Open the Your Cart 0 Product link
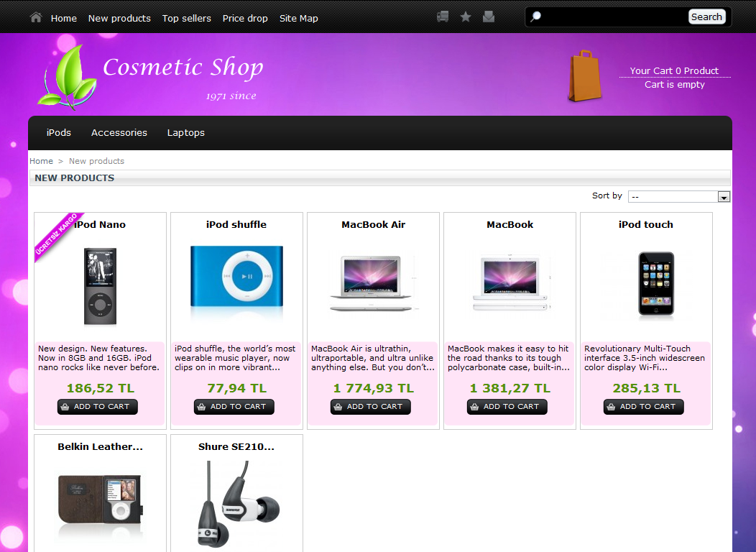 [x=674, y=71]
